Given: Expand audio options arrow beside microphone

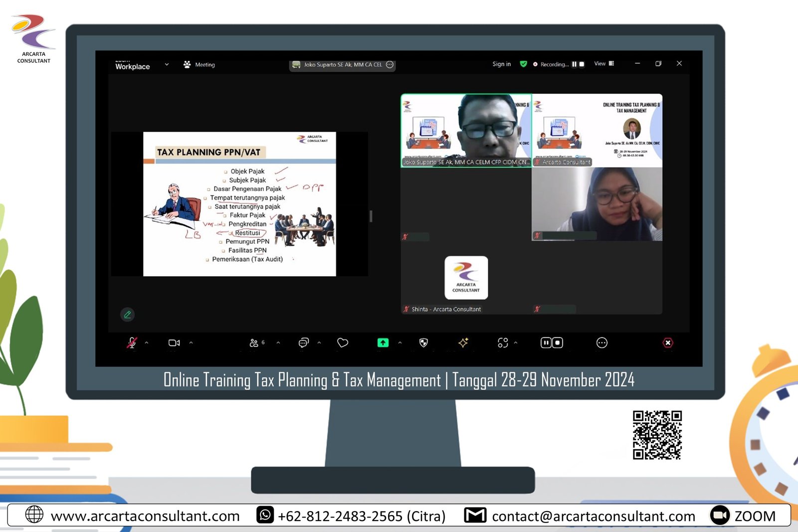Looking at the screenshot, I should 147,343.
